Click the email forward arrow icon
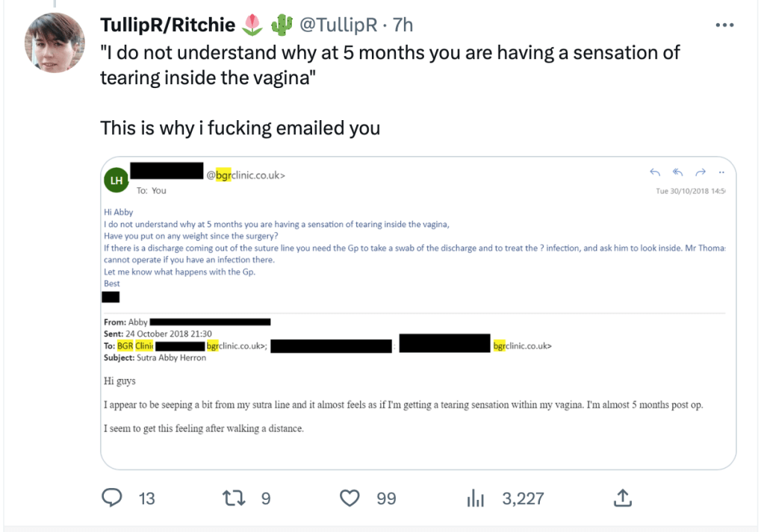 click(701, 173)
